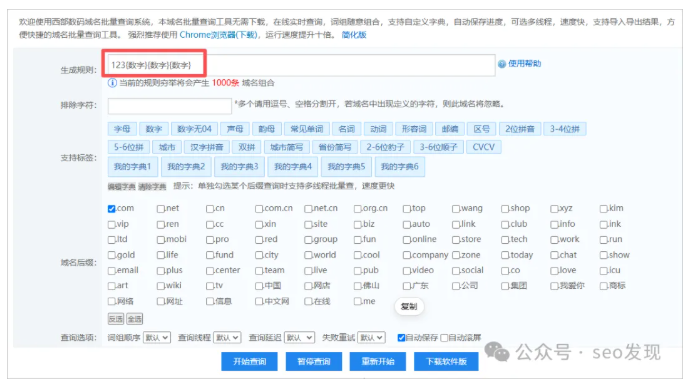Tick the .online suffix checkbox

(407, 240)
